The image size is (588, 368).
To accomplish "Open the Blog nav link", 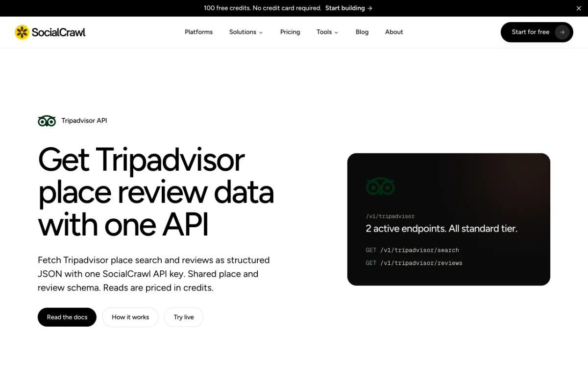I will pos(362,32).
